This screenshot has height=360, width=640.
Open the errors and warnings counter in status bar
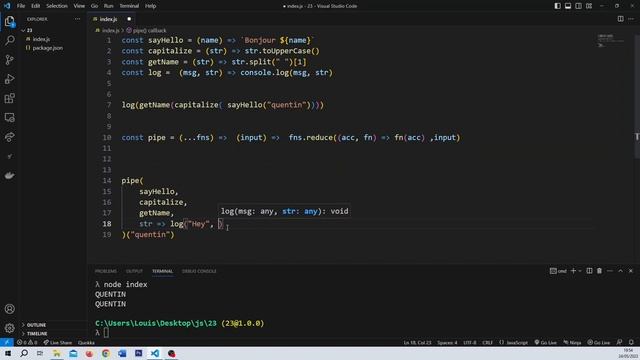click(x=27, y=342)
